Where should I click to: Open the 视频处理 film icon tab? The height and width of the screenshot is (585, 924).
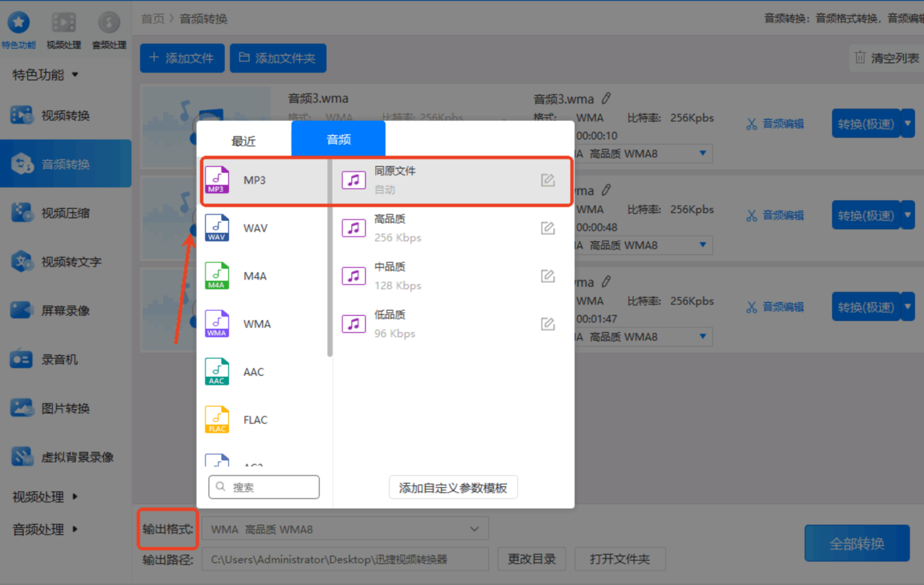(64, 29)
